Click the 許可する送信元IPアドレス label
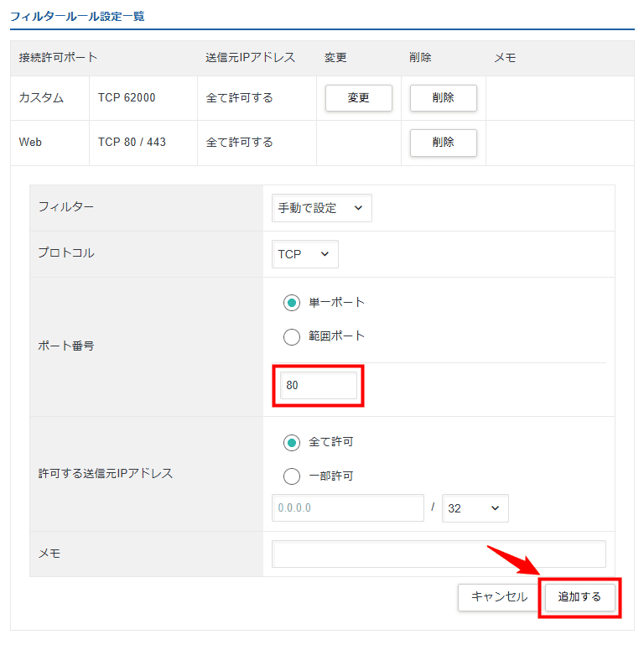Screen dimensions: 644x645 click(106, 473)
